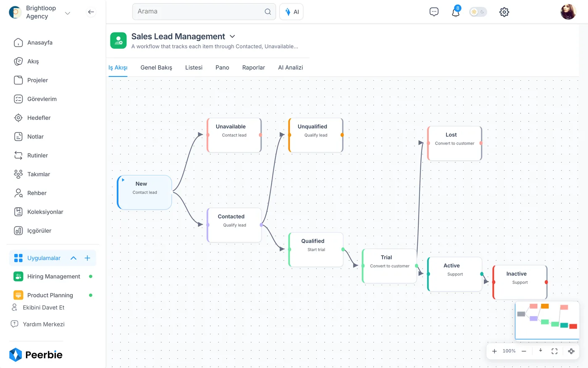Open the user profile avatar
Image resolution: width=588 pixels, height=368 pixels.
568,12
